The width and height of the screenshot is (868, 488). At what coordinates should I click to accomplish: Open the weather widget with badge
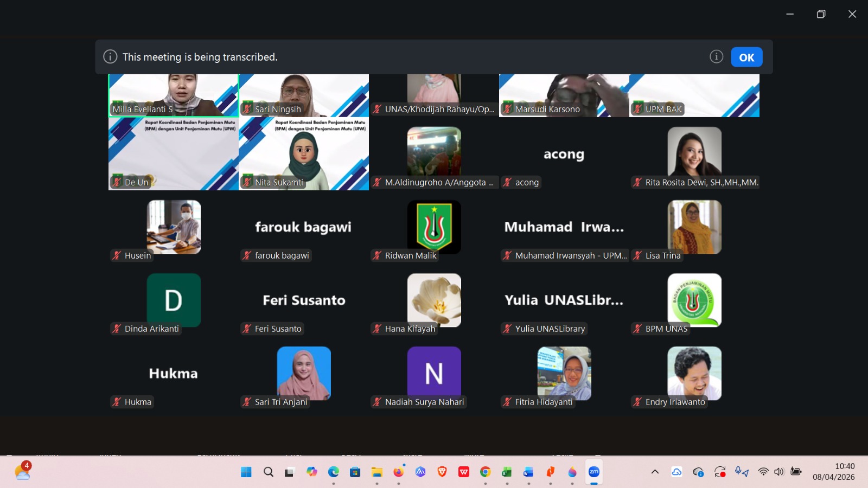(x=23, y=471)
